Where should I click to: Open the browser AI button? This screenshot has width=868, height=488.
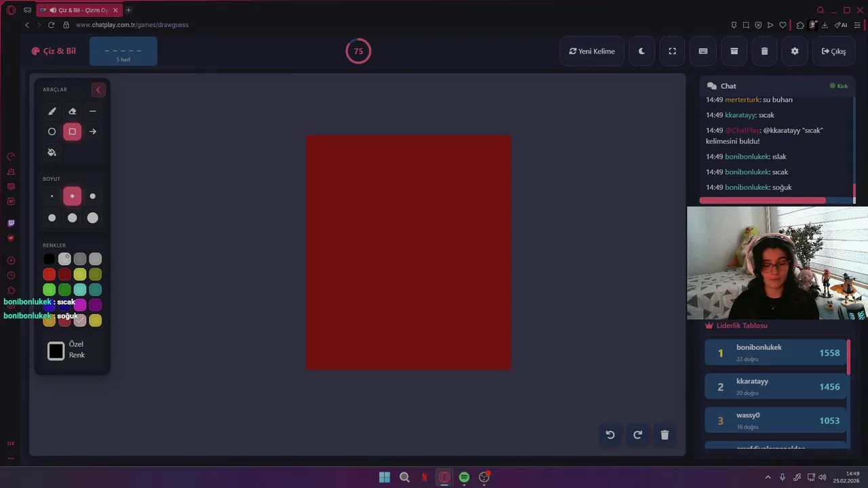tap(841, 25)
